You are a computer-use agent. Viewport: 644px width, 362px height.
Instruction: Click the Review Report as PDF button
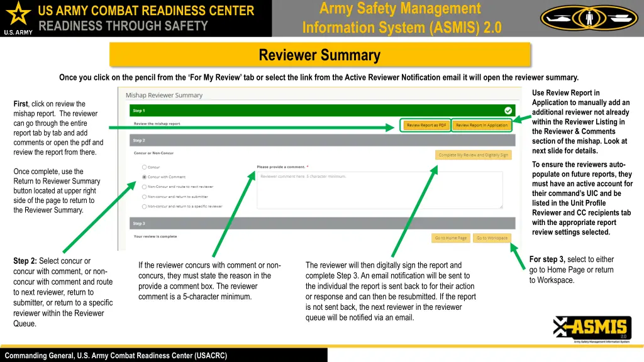(x=426, y=124)
